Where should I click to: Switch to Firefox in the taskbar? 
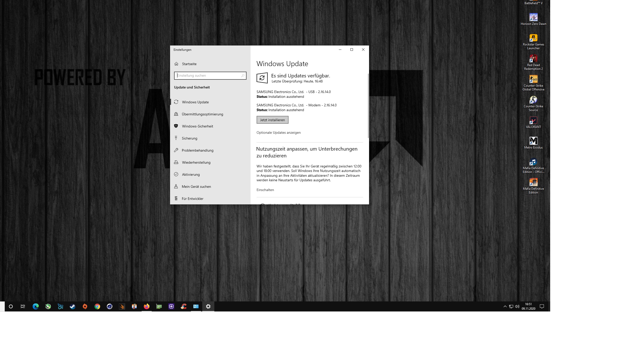point(147,306)
